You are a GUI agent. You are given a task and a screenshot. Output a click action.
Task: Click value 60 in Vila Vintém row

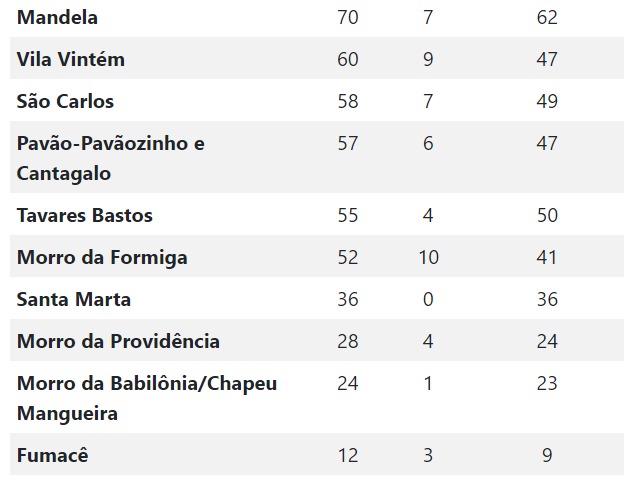pyautogui.click(x=348, y=59)
